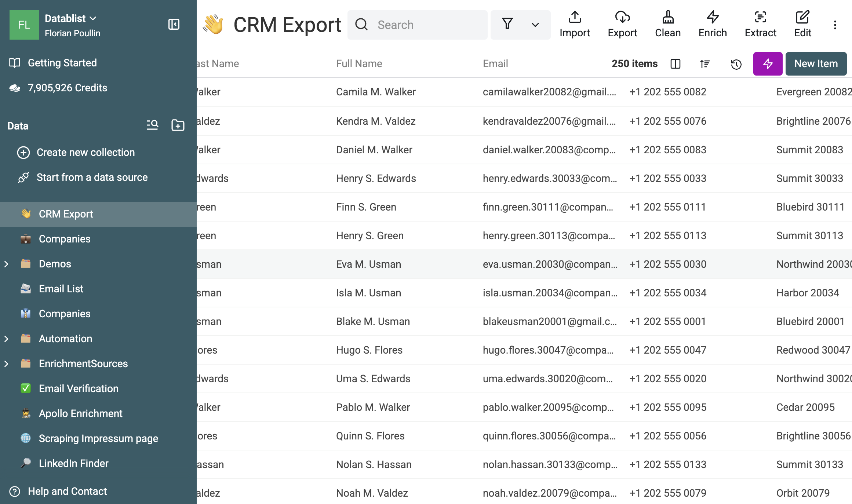Open Getting Started
Screen dimensions: 852x504
pyautogui.click(x=62, y=63)
